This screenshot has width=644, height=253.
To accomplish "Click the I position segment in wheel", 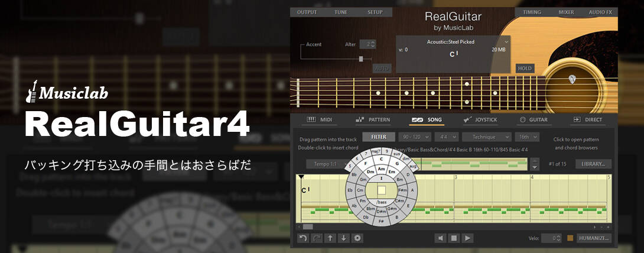I will (382, 179).
